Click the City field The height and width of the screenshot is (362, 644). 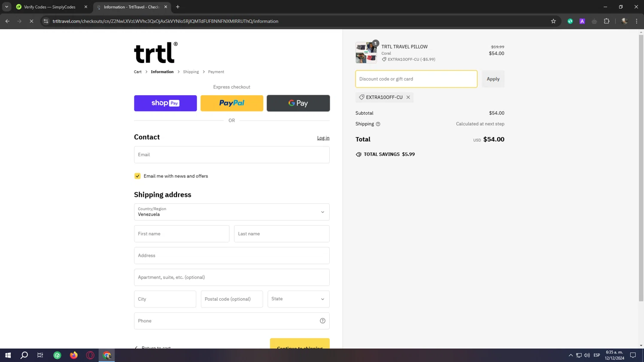[x=165, y=299]
